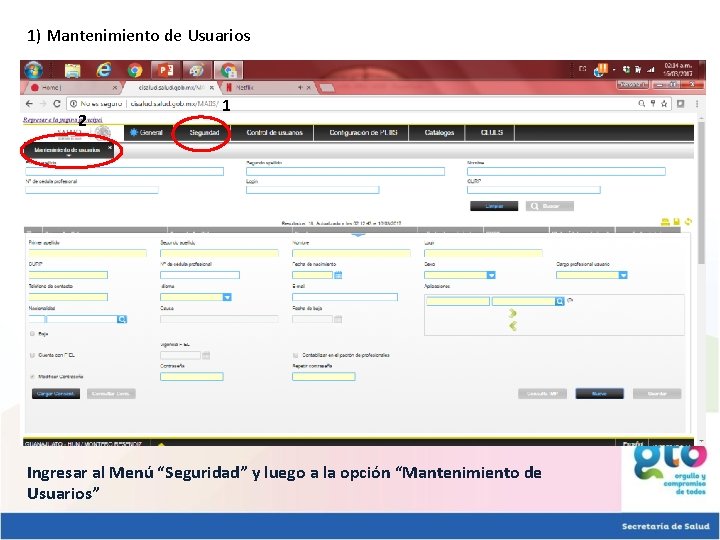Switch to the Home browser tab

click(x=73, y=87)
